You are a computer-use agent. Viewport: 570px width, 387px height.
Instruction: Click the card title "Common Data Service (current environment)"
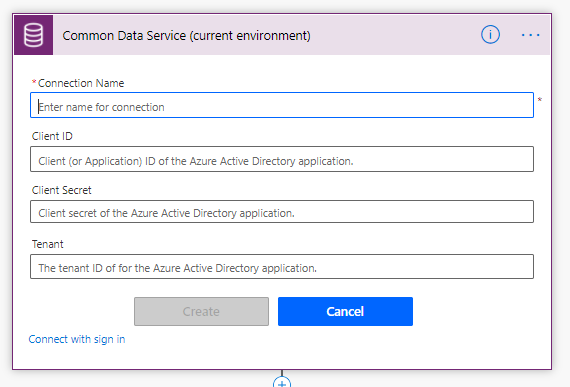click(186, 36)
